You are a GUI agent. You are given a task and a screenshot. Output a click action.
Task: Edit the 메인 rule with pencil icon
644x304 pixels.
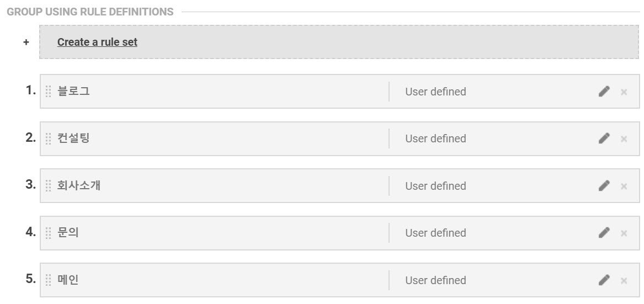point(604,280)
